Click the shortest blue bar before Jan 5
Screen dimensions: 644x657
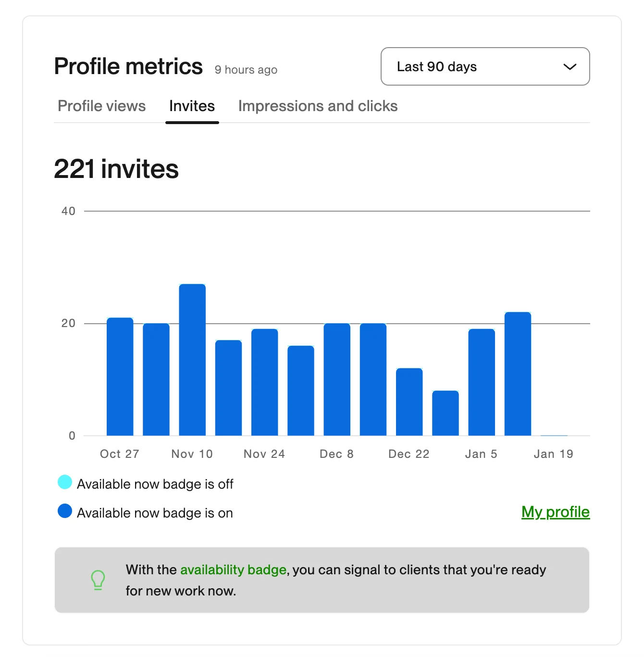[445, 413]
